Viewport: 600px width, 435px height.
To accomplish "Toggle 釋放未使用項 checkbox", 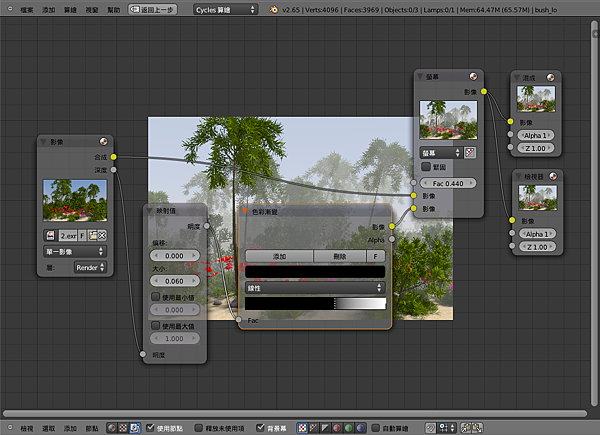I will coord(199,428).
